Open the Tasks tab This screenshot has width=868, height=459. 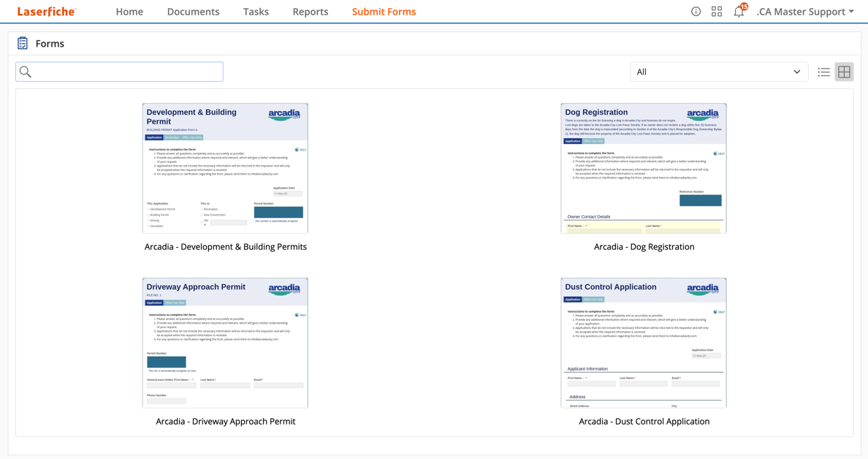pos(256,12)
